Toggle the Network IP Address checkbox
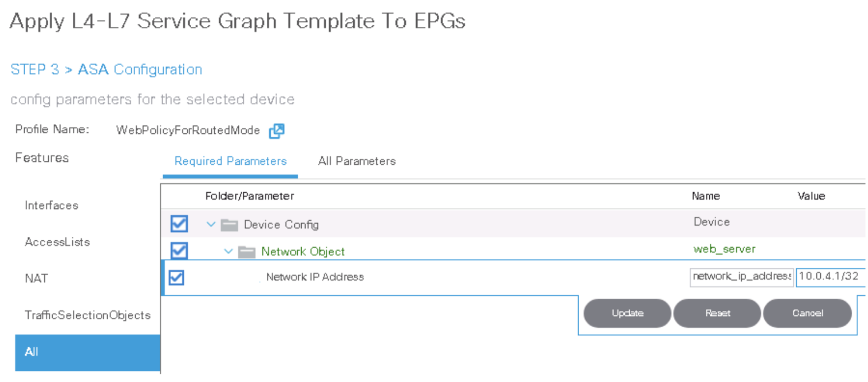Viewport: 868px width, 382px height. tap(177, 277)
